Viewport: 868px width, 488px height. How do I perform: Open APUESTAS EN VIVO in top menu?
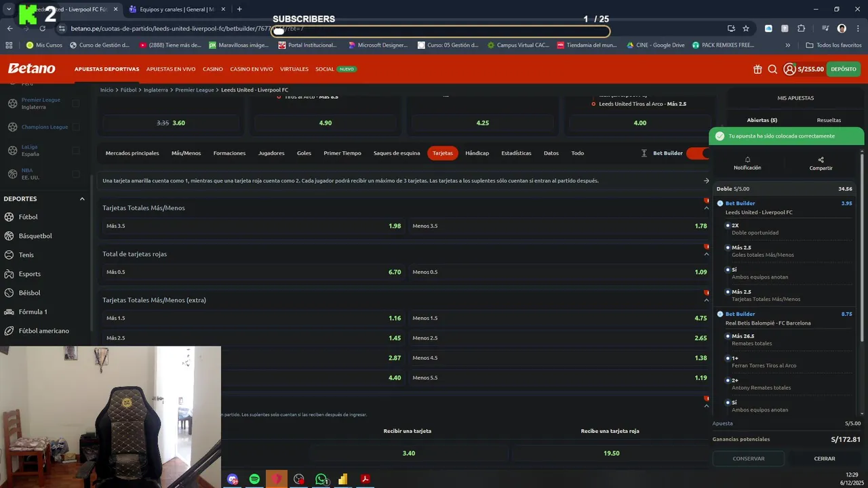[171, 69]
